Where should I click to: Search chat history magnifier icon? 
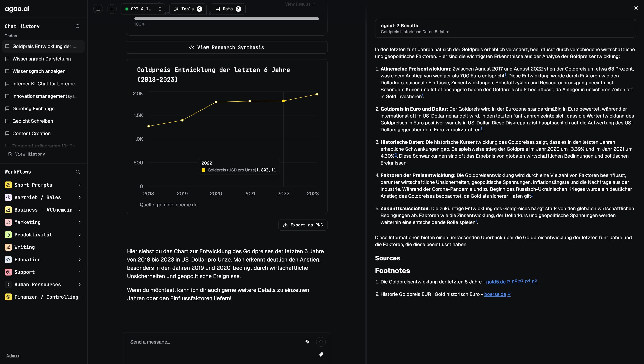[78, 26]
